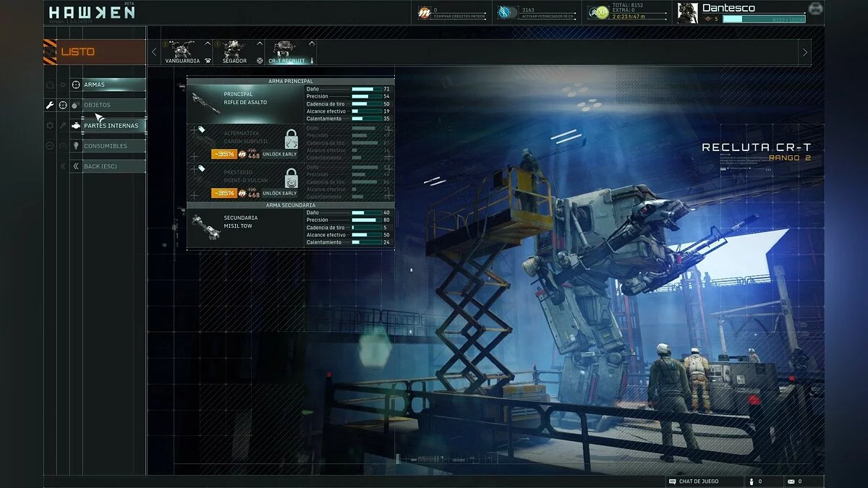
Task: Click the ARMA SECUNDARIA header
Action: pos(291,205)
